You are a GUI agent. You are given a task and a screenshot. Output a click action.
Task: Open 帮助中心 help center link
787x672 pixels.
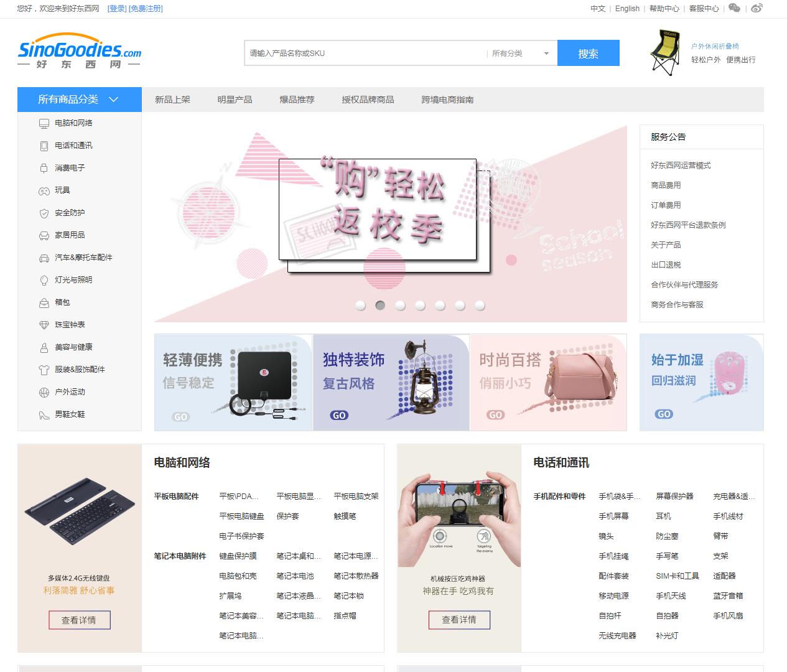tap(664, 9)
